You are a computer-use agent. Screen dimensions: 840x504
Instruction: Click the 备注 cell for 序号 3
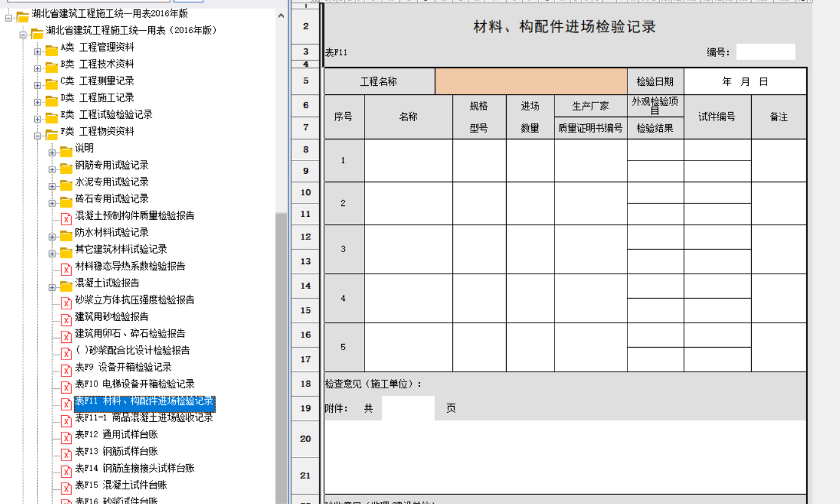tap(779, 249)
